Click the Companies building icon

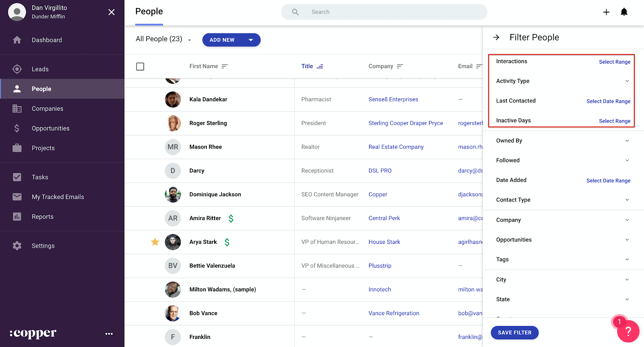[x=17, y=108]
